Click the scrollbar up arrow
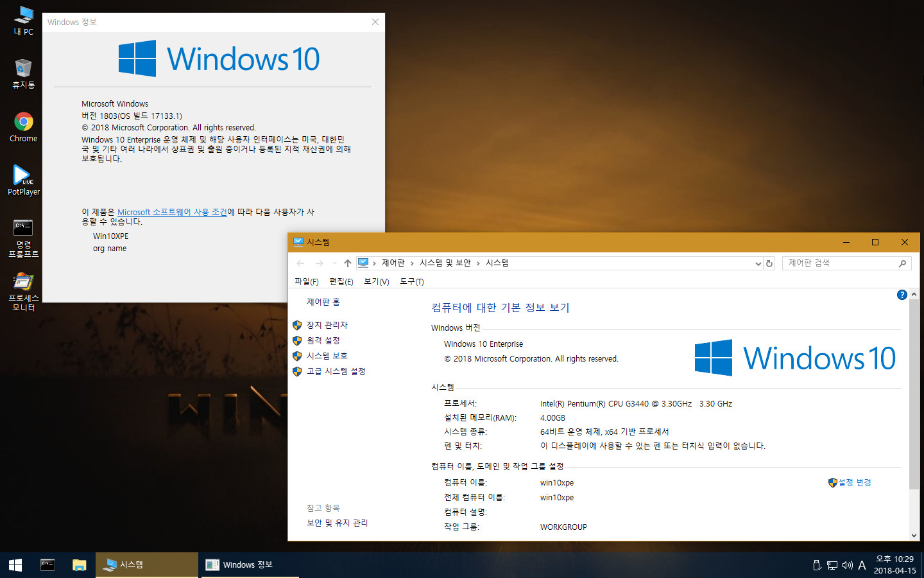Image resolution: width=924 pixels, height=578 pixels. 914,294
